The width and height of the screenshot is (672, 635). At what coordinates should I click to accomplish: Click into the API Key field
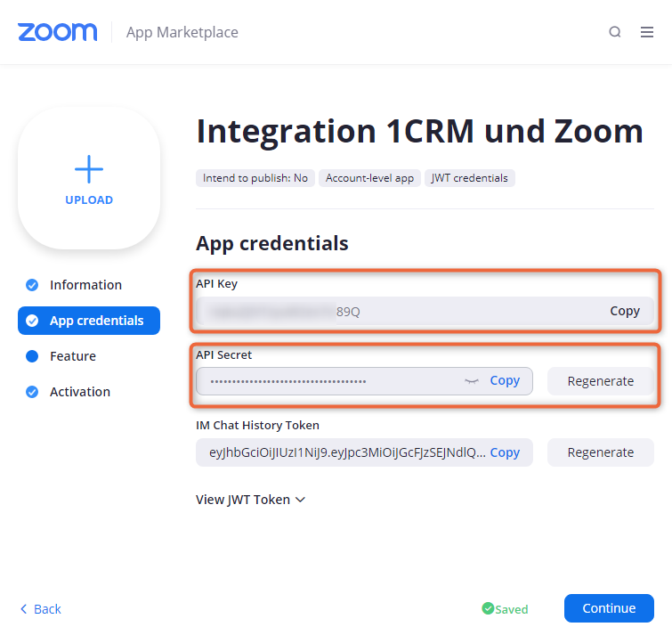tap(425, 311)
